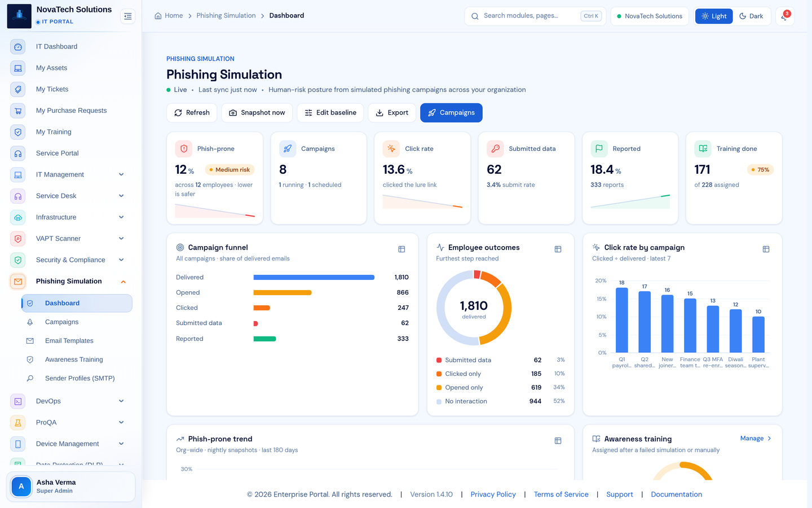The width and height of the screenshot is (812, 508).
Task: Expand the DevOps menu
Action: click(121, 401)
